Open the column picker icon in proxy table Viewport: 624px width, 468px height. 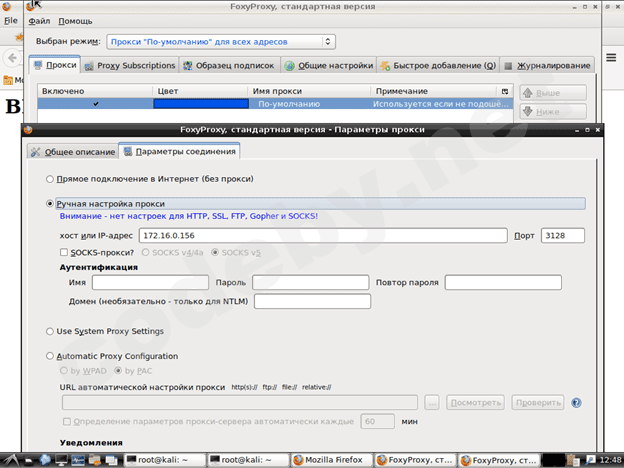[x=505, y=92]
